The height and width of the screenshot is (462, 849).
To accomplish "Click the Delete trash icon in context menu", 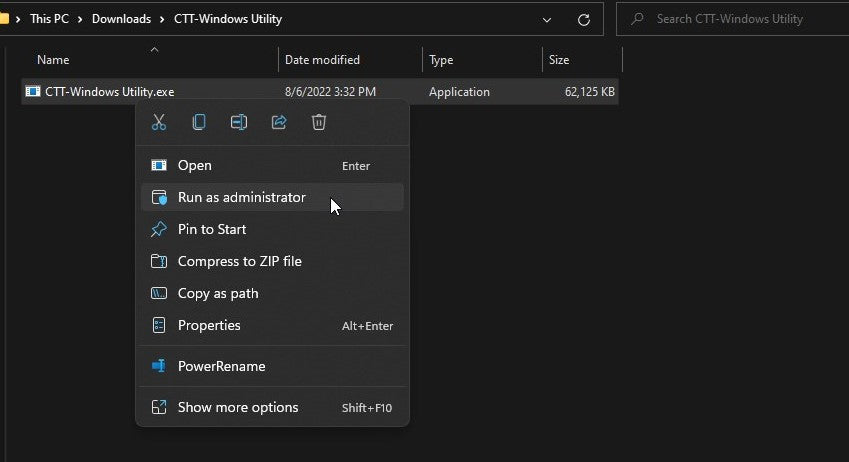I will tap(319, 122).
